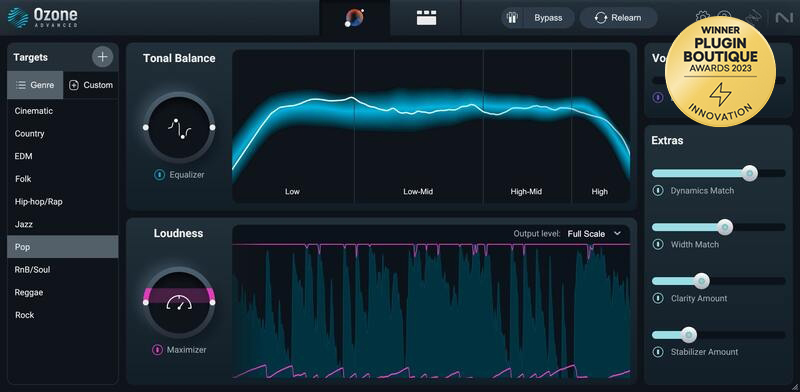Viewport: 800px width, 392px height.
Task: Toggle Width Match power button
Action: 658,244
